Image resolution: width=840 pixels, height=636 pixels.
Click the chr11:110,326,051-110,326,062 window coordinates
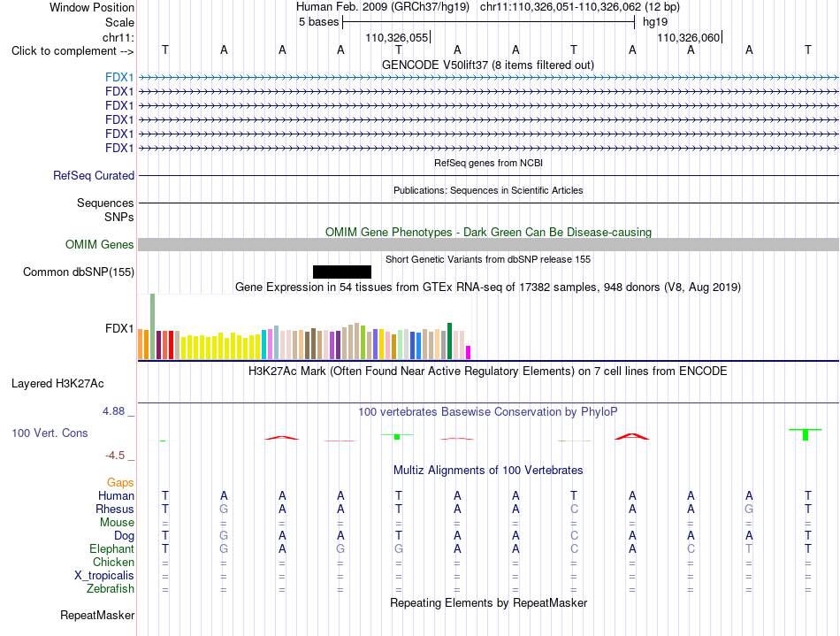point(580,7)
